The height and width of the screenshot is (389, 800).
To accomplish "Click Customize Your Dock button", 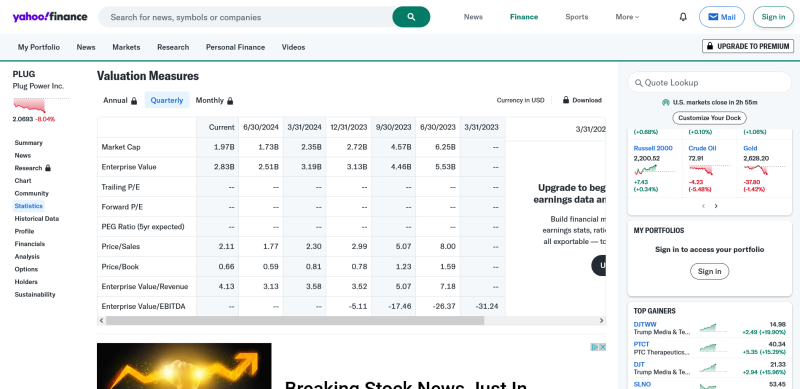I will pyautogui.click(x=709, y=118).
